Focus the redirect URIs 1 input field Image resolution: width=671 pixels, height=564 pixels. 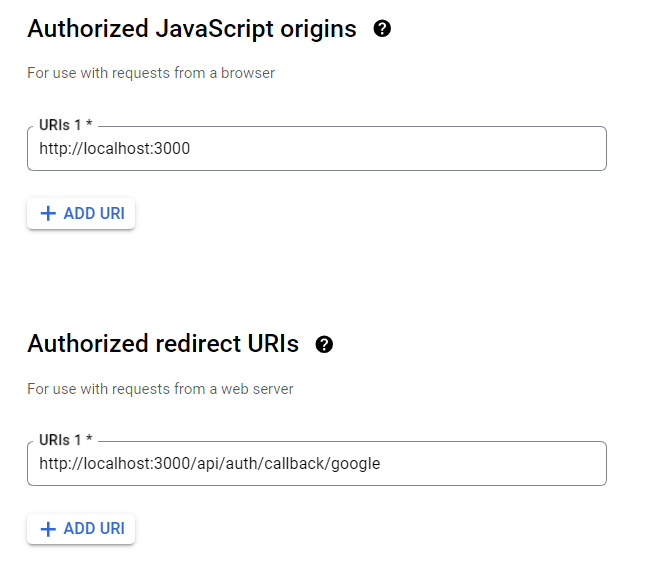pyautogui.click(x=317, y=463)
